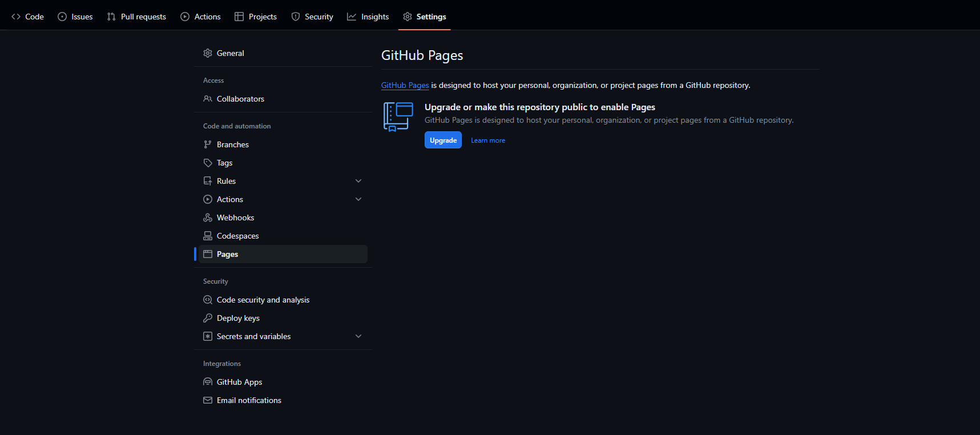Screen dimensions: 980x435
Task: Click the Code angle-brackets icon
Action: tap(16, 17)
